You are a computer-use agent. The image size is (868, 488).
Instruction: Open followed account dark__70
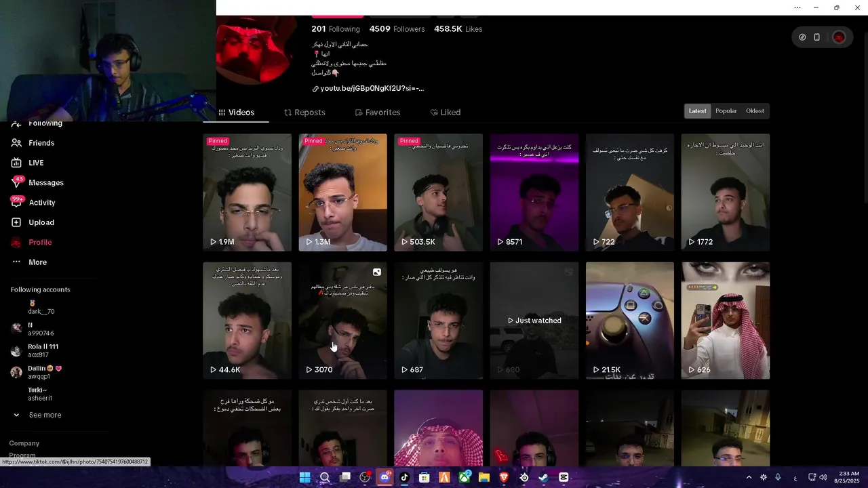click(41, 308)
